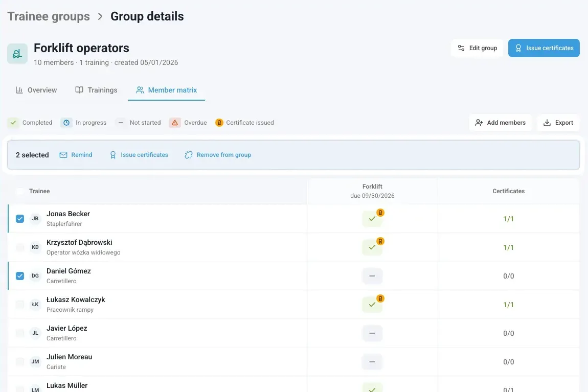The height and width of the screenshot is (392, 588).
Task: Click the Overdue warning triangle icon
Action: click(175, 123)
